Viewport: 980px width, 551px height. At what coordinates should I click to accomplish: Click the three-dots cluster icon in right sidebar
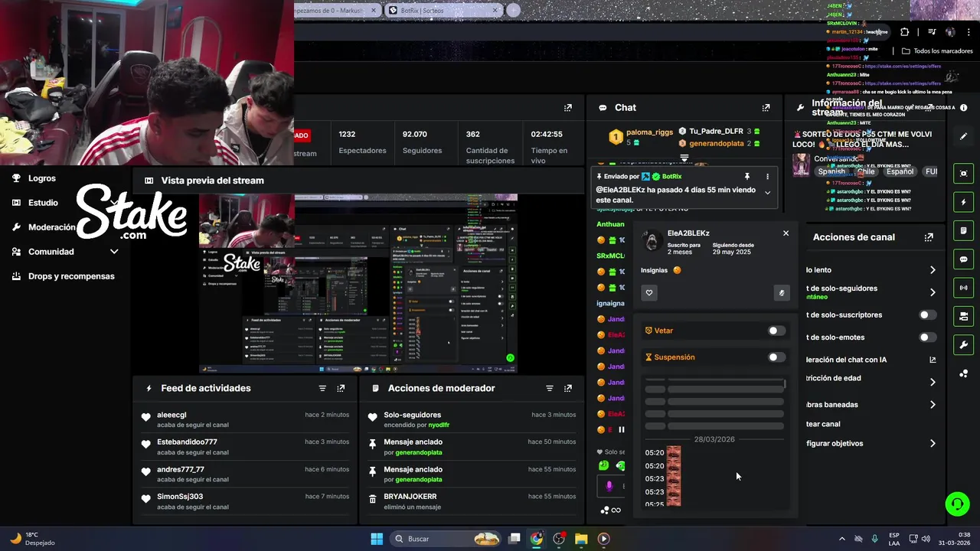pyautogui.click(x=964, y=373)
